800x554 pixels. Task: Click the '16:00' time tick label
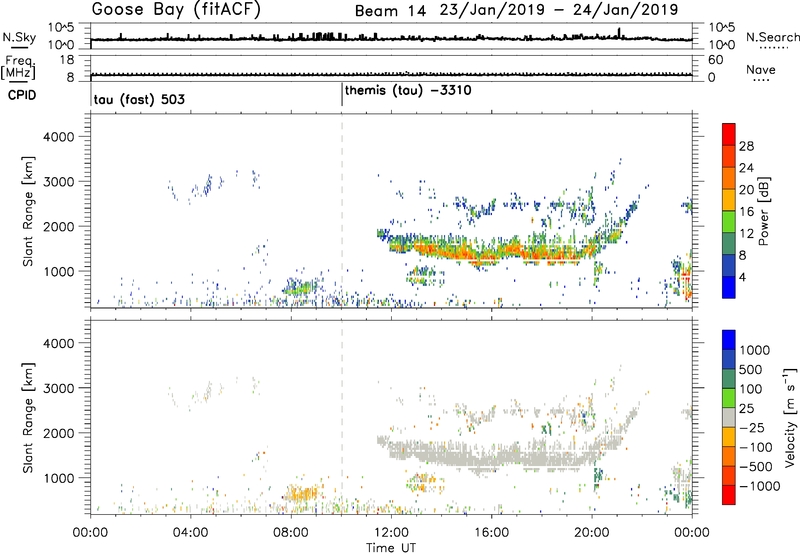[x=491, y=533]
